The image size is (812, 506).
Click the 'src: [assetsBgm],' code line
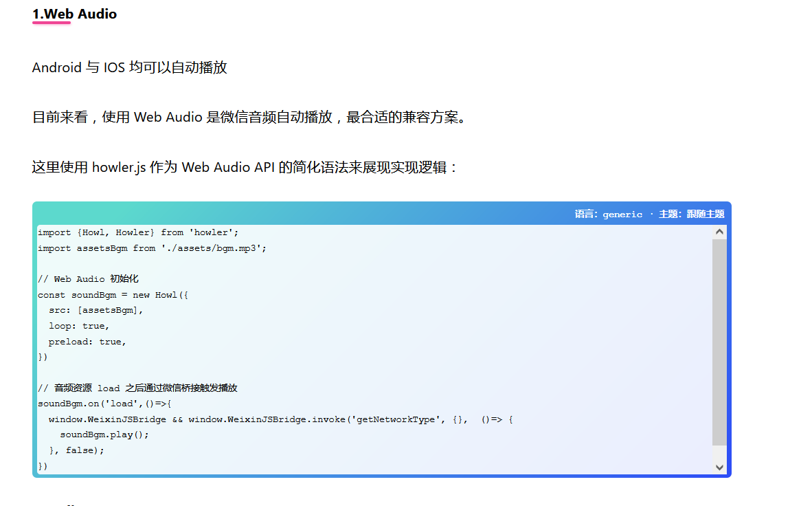pos(95,310)
